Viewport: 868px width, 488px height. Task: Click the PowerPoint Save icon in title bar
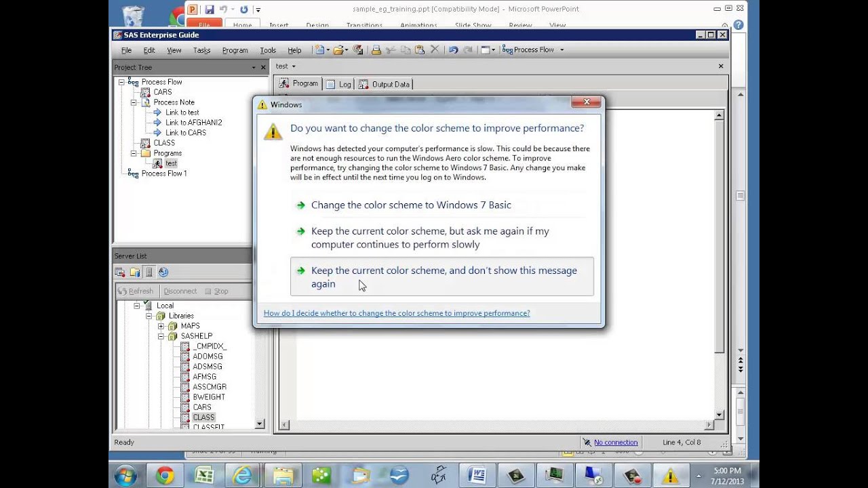pyautogui.click(x=210, y=9)
